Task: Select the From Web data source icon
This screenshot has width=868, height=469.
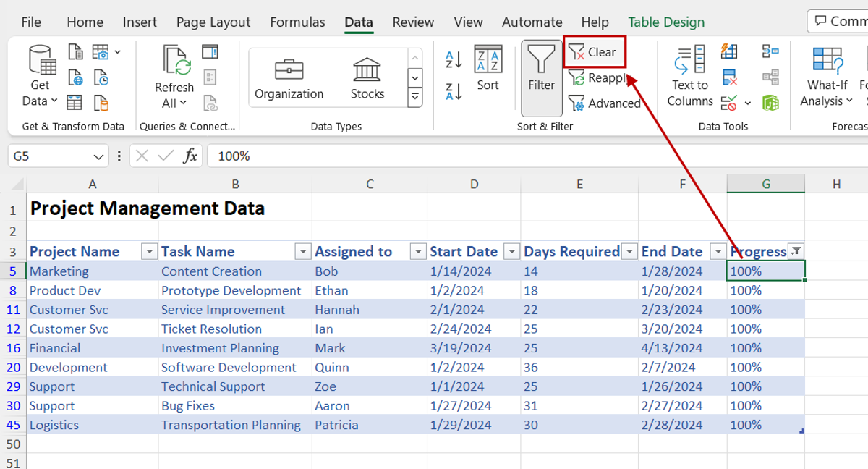Action: [75, 77]
